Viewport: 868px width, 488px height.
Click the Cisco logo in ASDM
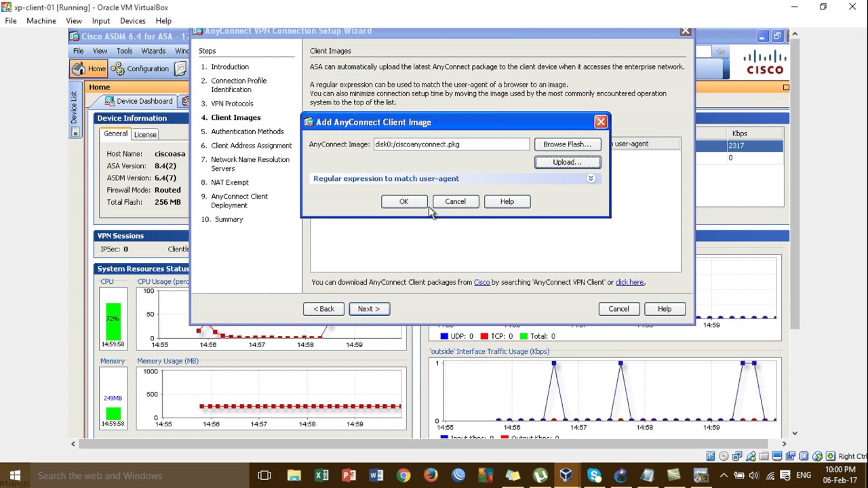coord(764,62)
